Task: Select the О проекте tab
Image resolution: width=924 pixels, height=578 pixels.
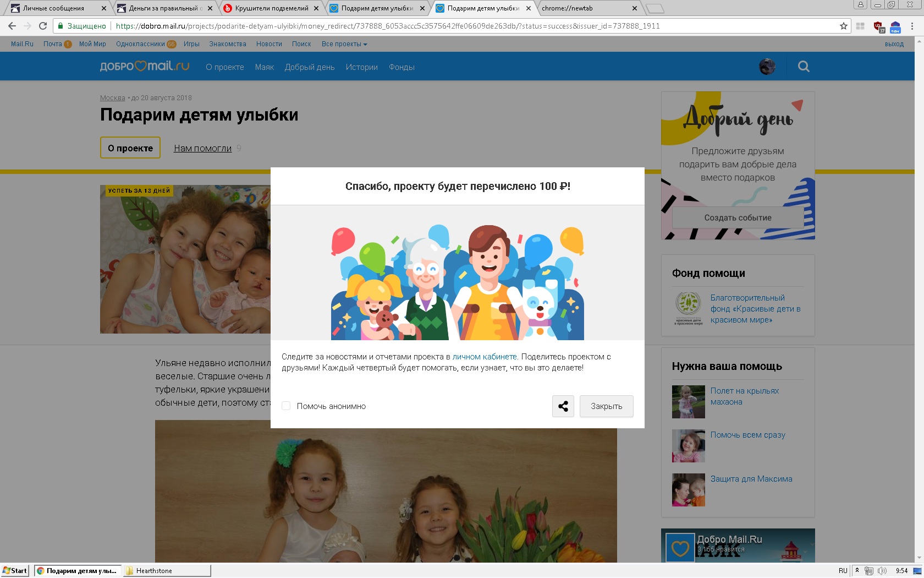Action: (x=130, y=148)
